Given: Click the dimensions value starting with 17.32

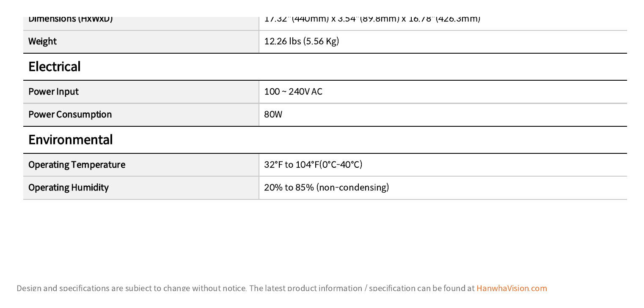Looking at the screenshot, I should [x=372, y=19].
